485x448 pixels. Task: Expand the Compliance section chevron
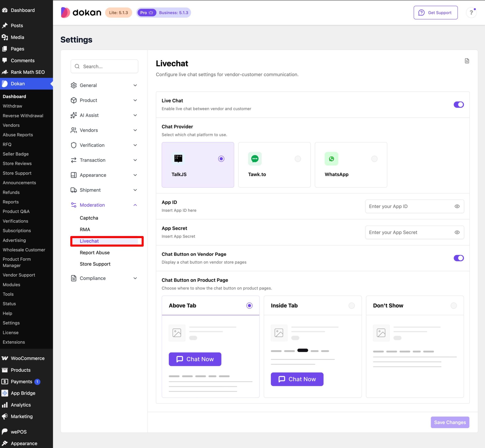(x=135, y=278)
